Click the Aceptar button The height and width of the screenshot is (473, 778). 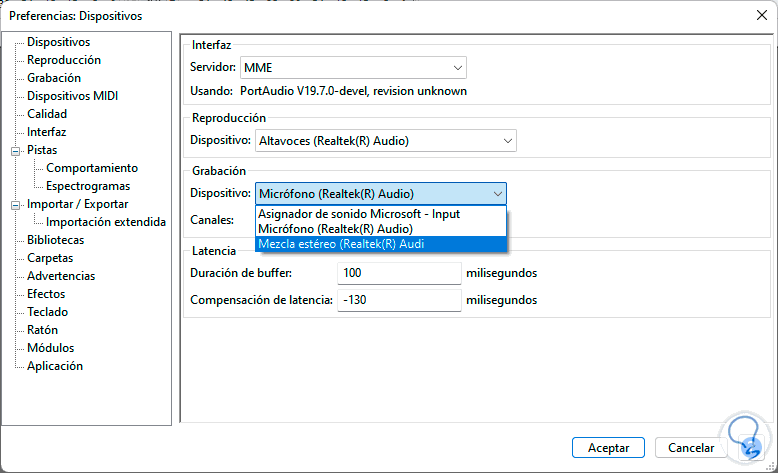pos(608,447)
